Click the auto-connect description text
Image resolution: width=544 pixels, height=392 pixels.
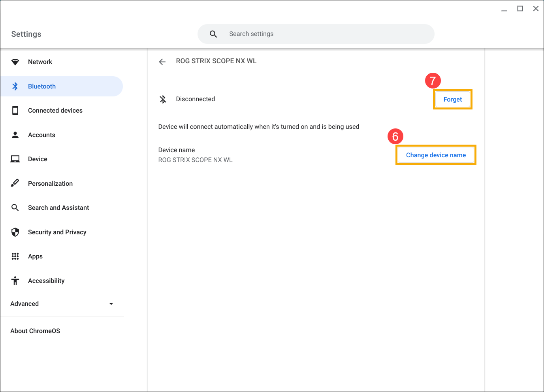[259, 127]
